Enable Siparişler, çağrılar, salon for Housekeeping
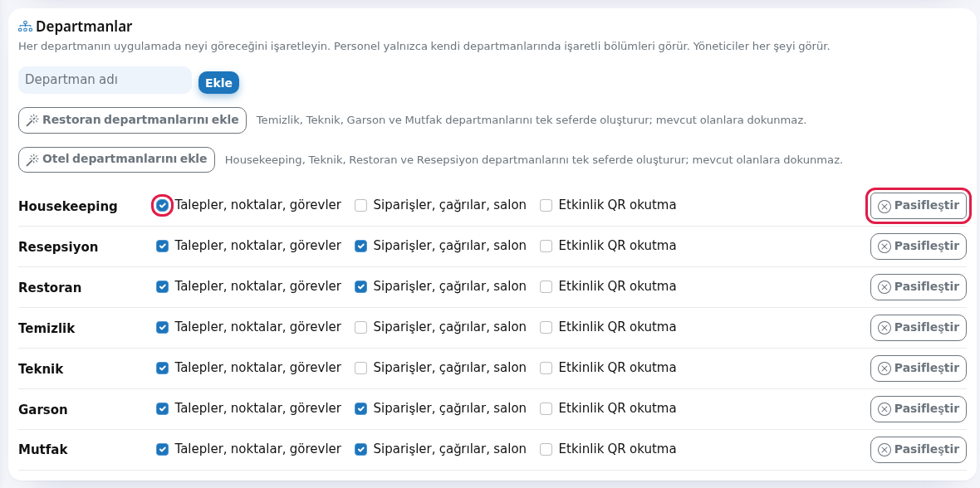980x488 pixels. (x=360, y=206)
